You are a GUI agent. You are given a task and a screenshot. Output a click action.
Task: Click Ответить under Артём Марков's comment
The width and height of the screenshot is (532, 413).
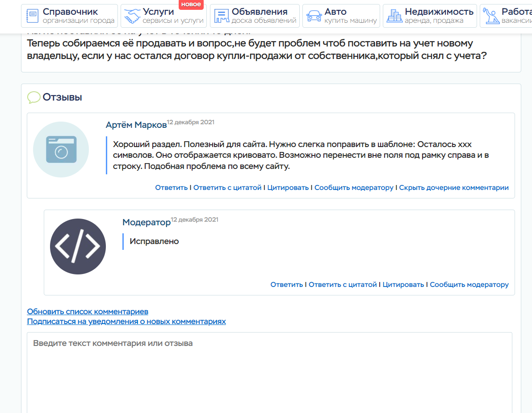pyautogui.click(x=171, y=188)
